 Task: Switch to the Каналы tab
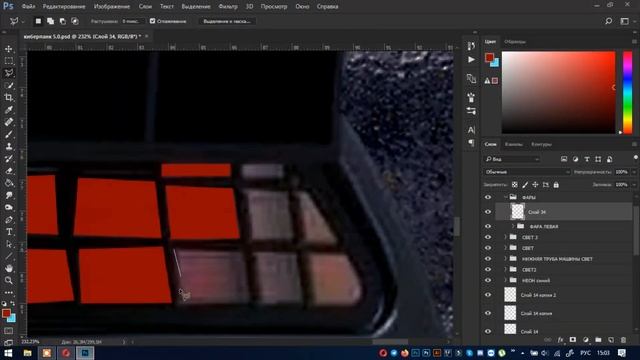513,144
